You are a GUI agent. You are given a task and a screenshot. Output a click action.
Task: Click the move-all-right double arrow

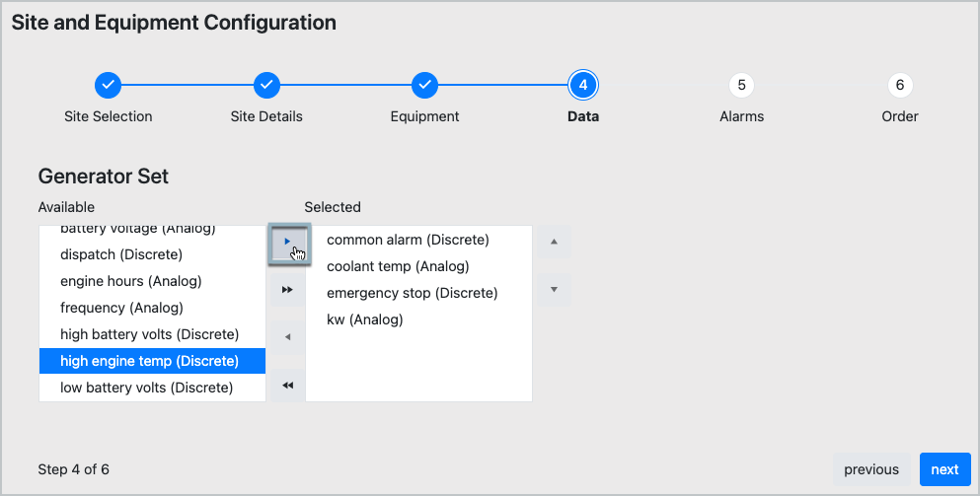tap(287, 290)
